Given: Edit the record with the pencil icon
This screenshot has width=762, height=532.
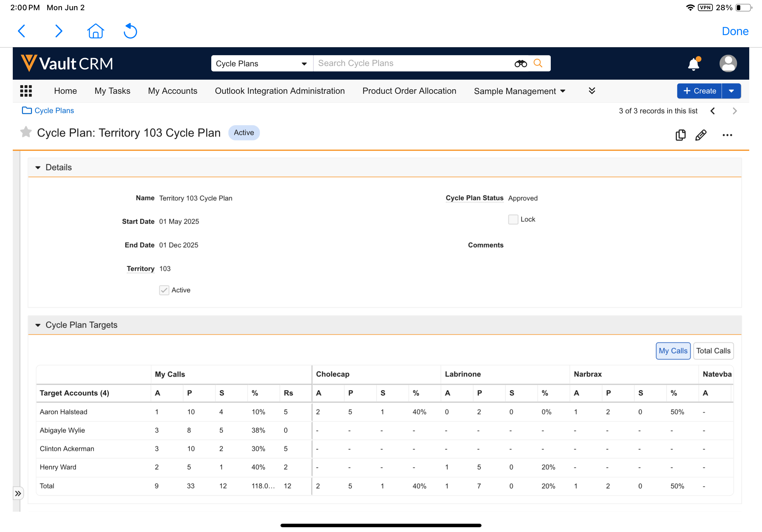Looking at the screenshot, I should [x=701, y=135].
